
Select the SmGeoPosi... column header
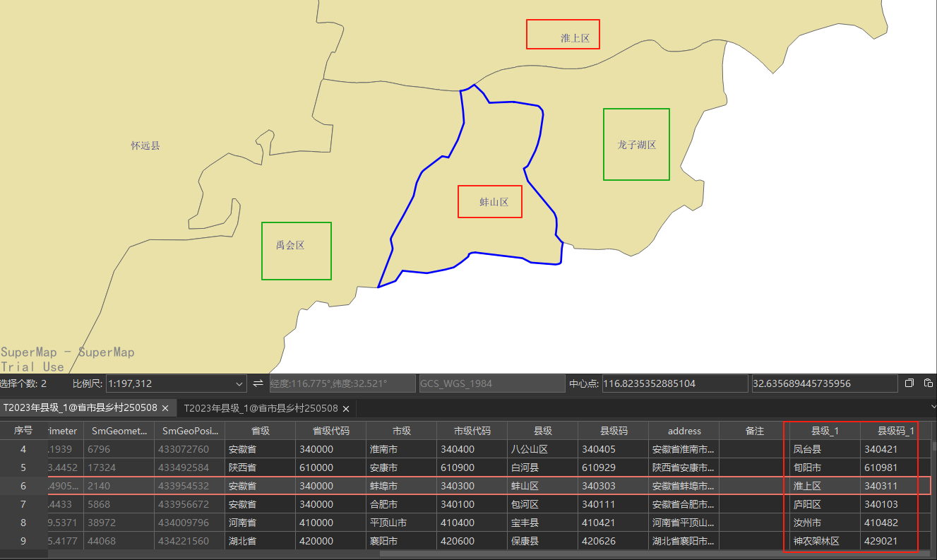[x=189, y=431]
